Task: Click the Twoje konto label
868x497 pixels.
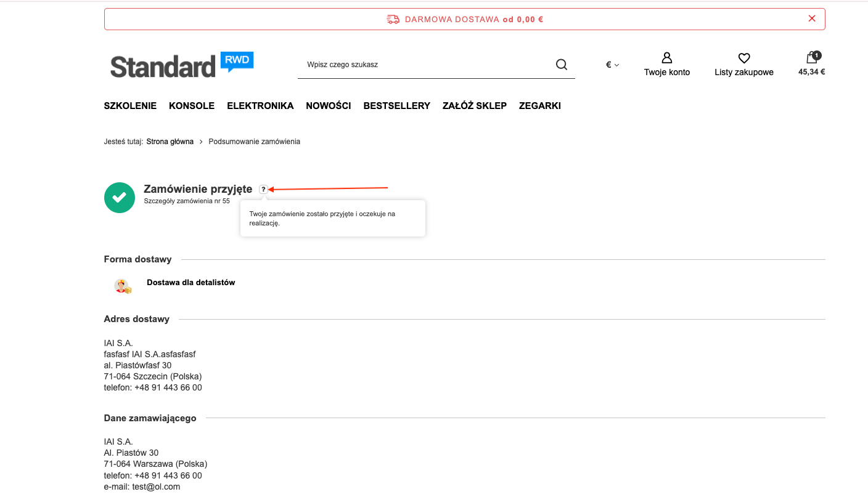Action: pyautogui.click(x=667, y=73)
